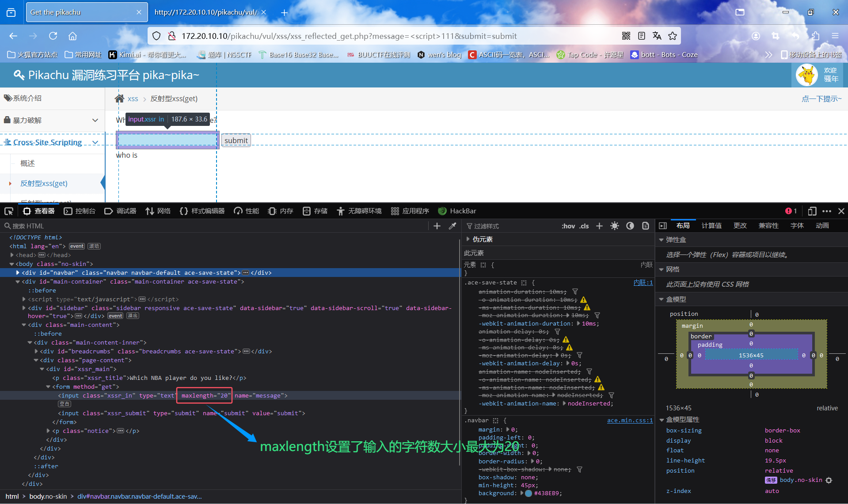
Task: Add a new CSS rule
Action: [599, 226]
